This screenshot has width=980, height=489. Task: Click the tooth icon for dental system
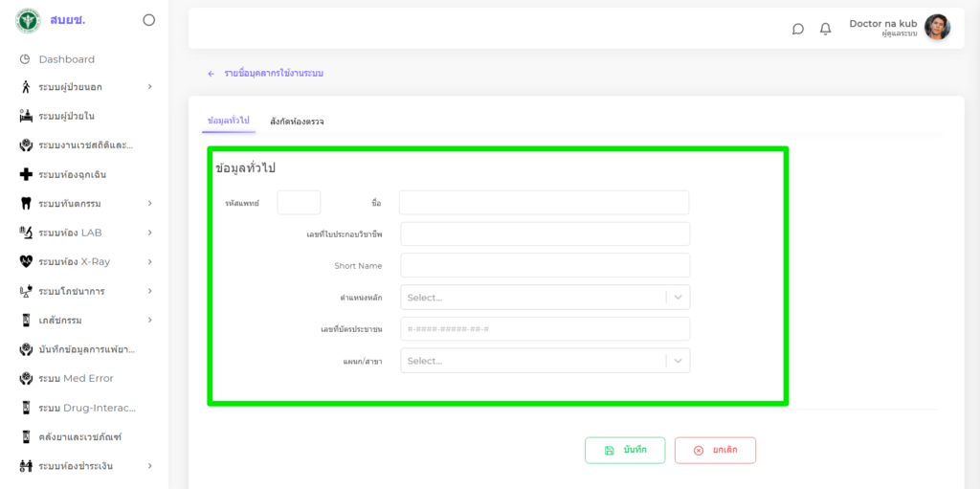26,204
